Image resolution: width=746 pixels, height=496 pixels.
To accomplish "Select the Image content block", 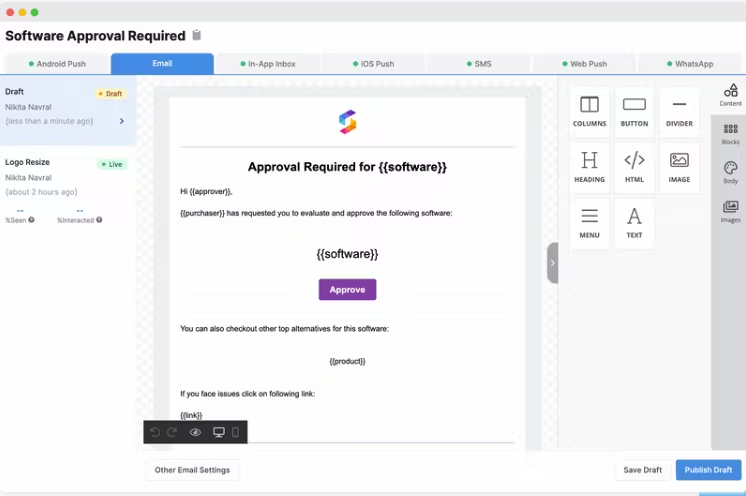I will tap(679, 167).
